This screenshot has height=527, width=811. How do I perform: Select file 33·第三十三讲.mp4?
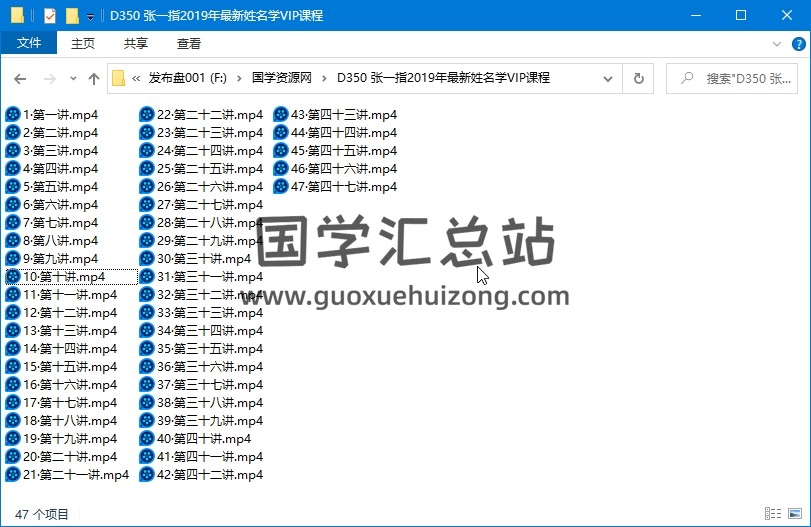click(x=202, y=312)
